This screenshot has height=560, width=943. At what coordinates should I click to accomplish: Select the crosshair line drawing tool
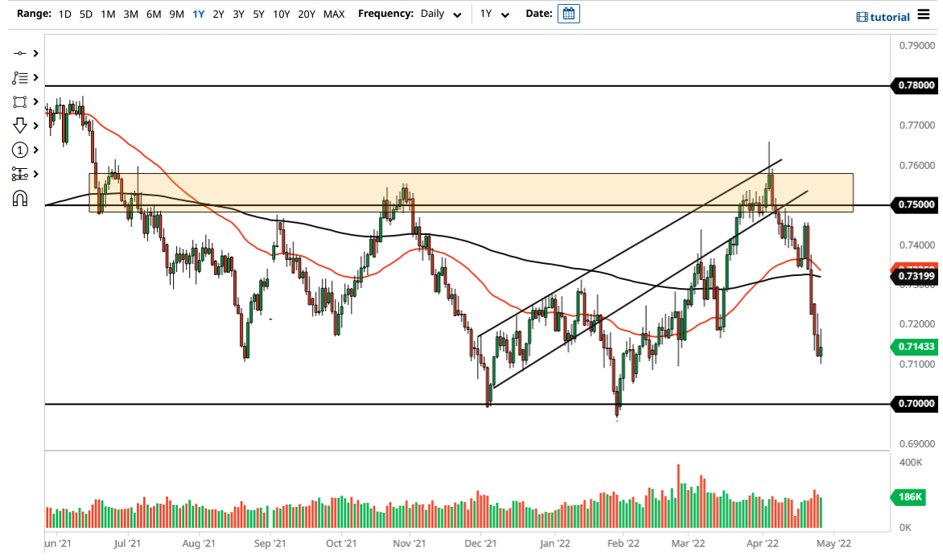coord(18,52)
